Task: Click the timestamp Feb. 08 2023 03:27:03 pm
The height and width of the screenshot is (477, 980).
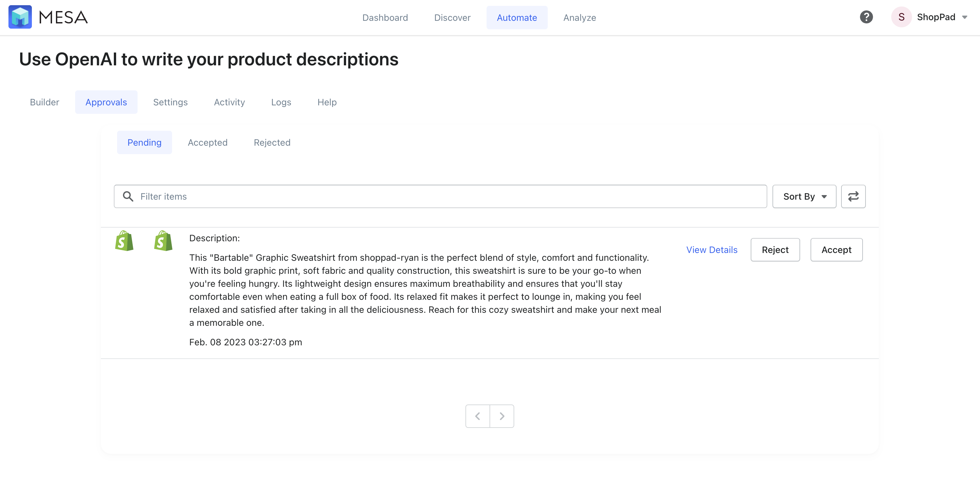Action: click(x=246, y=342)
